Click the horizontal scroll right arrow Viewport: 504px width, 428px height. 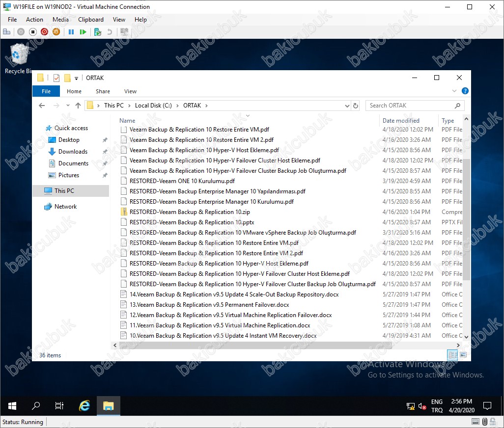click(x=458, y=345)
